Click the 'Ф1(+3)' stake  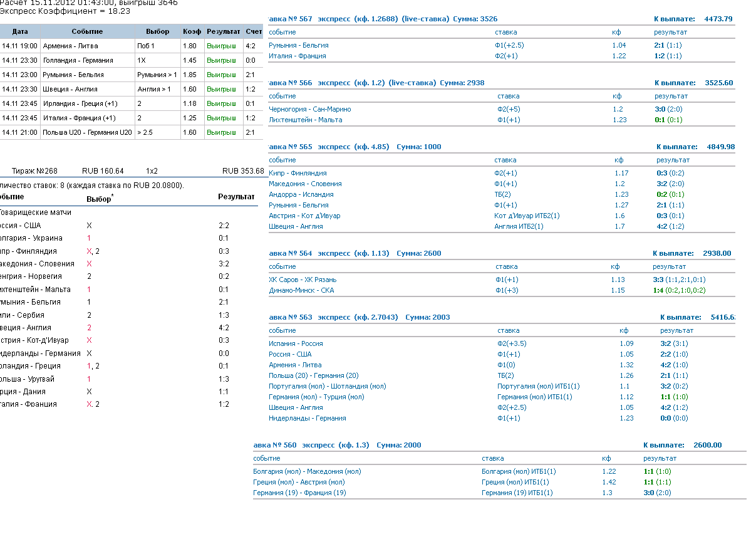point(507,290)
